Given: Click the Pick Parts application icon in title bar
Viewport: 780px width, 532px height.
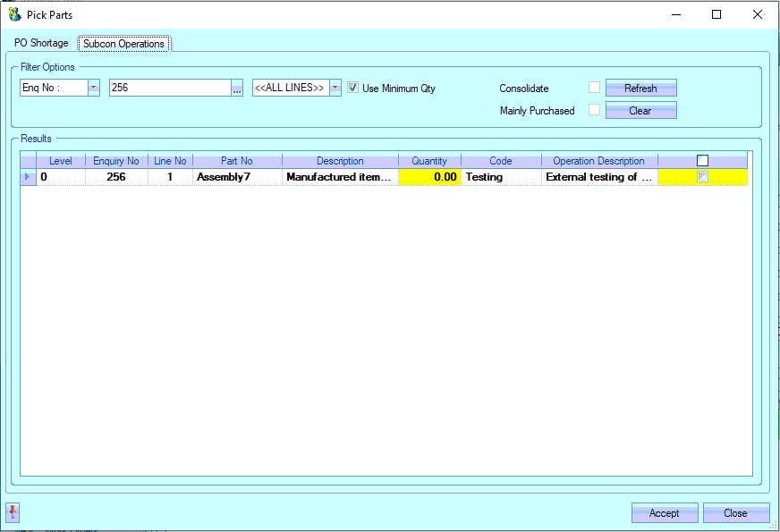Looking at the screenshot, I should [x=13, y=14].
